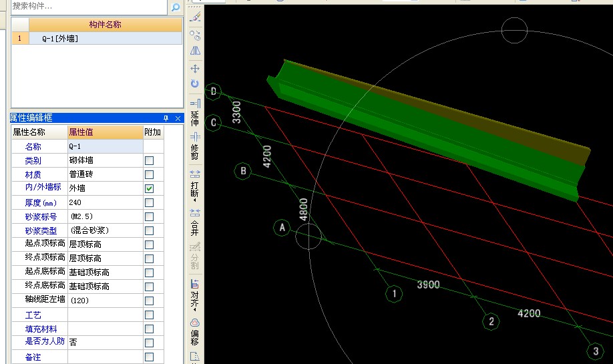Select the rotate tool icon
This screenshot has height=364, width=613.
[x=195, y=83]
